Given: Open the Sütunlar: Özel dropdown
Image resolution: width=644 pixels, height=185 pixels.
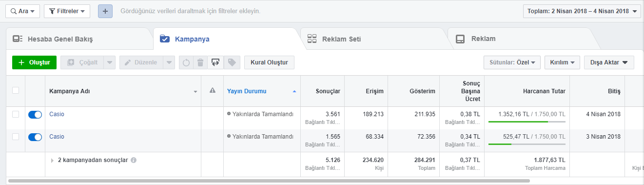Looking at the screenshot, I should click(x=512, y=62).
